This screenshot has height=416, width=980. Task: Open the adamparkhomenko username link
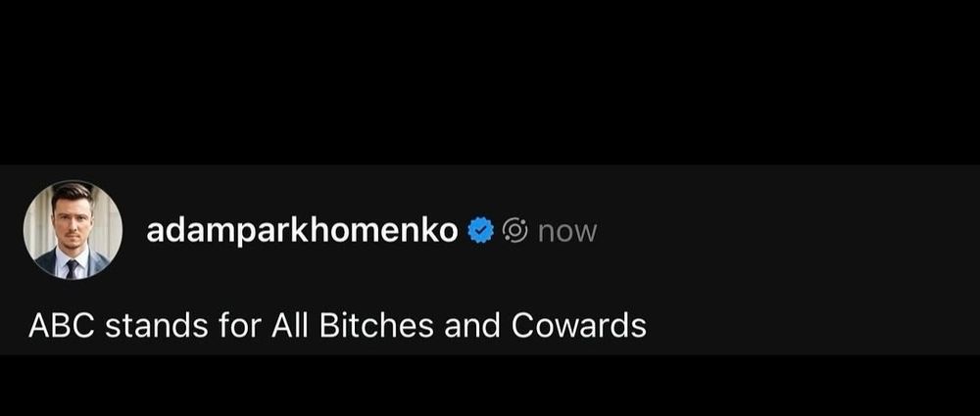(302, 231)
